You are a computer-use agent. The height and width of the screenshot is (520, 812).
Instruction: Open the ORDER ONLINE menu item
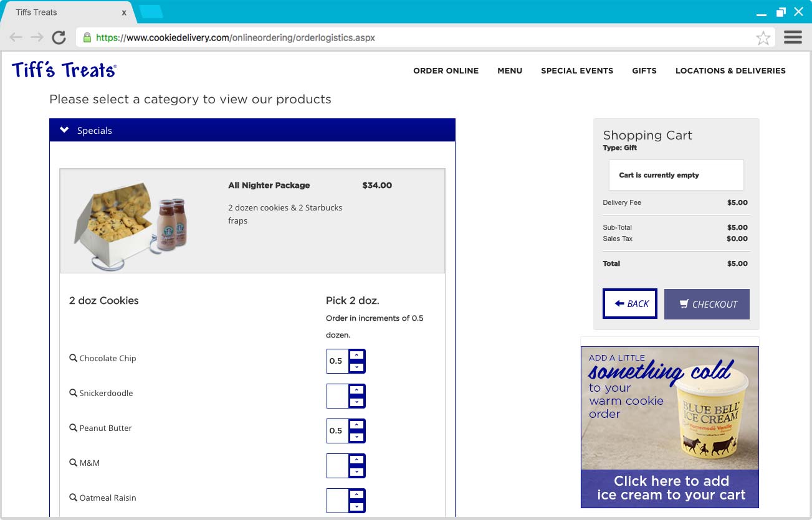(446, 70)
